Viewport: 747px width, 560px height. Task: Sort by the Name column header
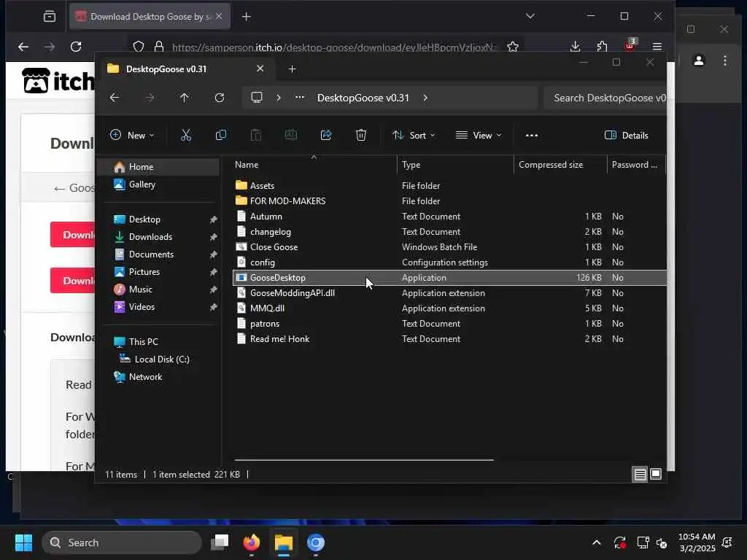tap(314, 165)
